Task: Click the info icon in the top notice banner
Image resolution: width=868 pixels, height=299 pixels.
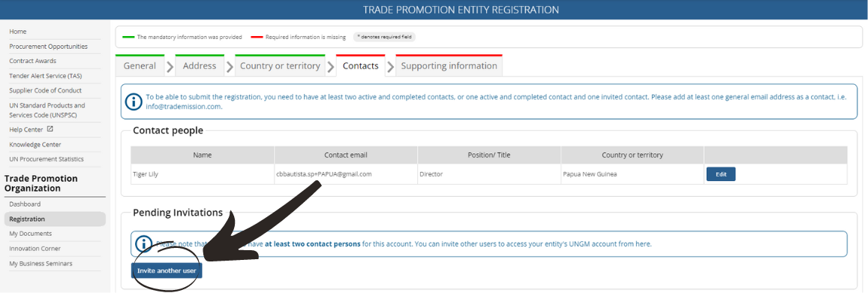Action: pyautogui.click(x=134, y=101)
